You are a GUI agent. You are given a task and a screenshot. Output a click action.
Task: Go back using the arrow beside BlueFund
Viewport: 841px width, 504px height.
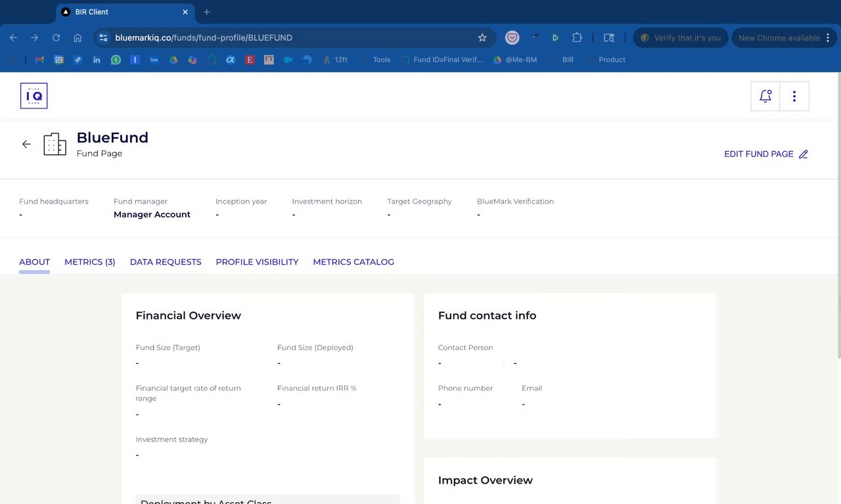(x=26, y=144)
